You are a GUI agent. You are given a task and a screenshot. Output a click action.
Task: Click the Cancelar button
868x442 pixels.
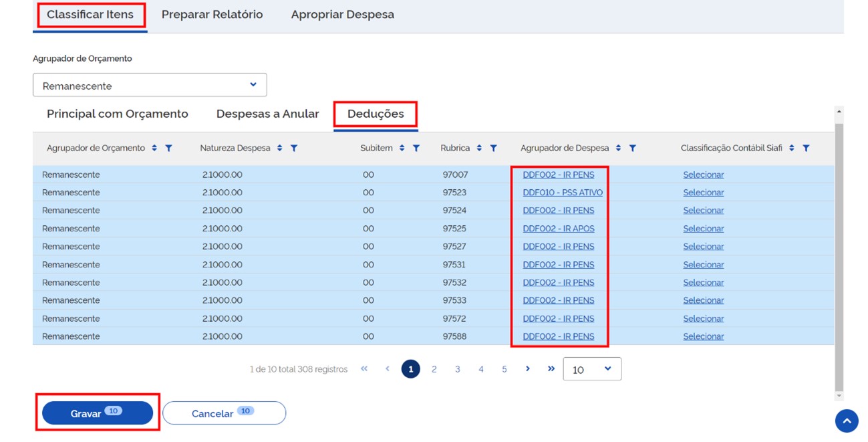(x=224, y=413)
